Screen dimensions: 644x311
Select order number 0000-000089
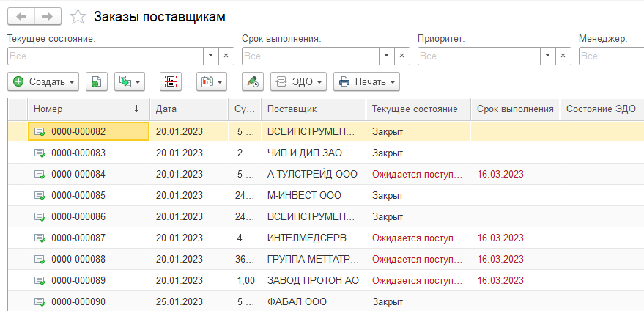pos(78,280)
